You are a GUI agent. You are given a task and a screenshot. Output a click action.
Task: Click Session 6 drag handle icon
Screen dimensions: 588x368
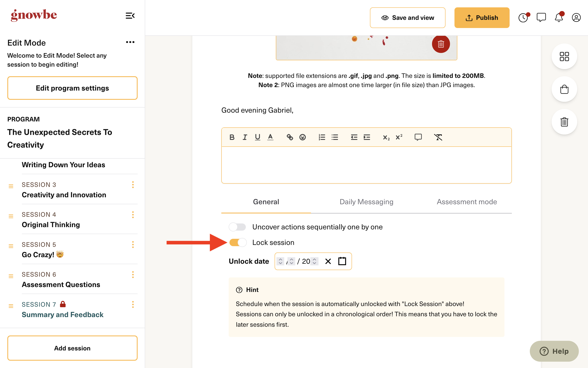[x=11, y=276]
